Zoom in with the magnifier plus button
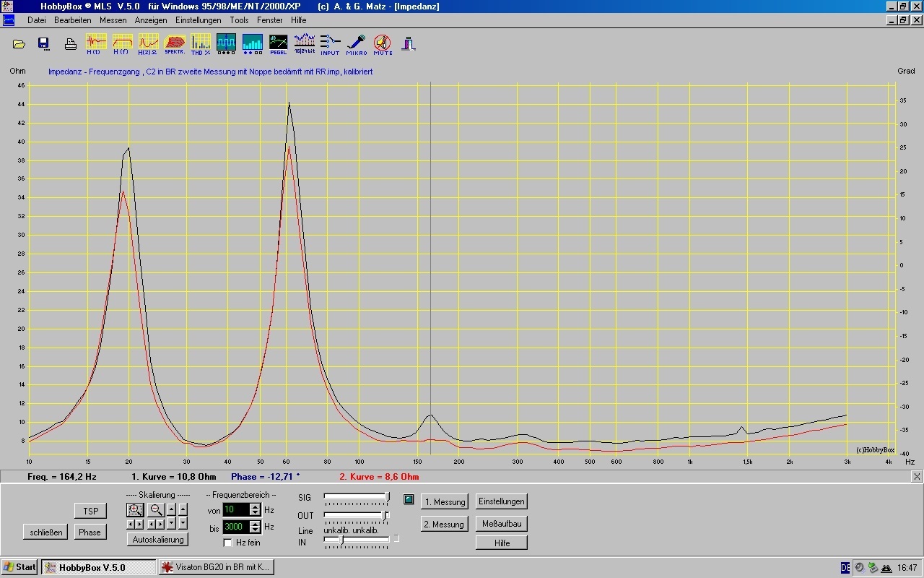924x578 pixels. pyautogui.click(x=135, y=509)
